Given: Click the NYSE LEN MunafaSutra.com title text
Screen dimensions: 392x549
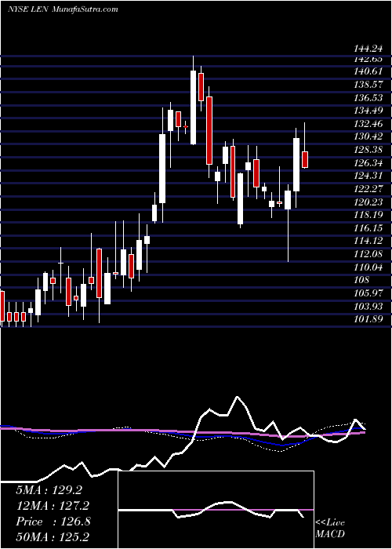Looking at the screenshot, I should coord(63,9).
